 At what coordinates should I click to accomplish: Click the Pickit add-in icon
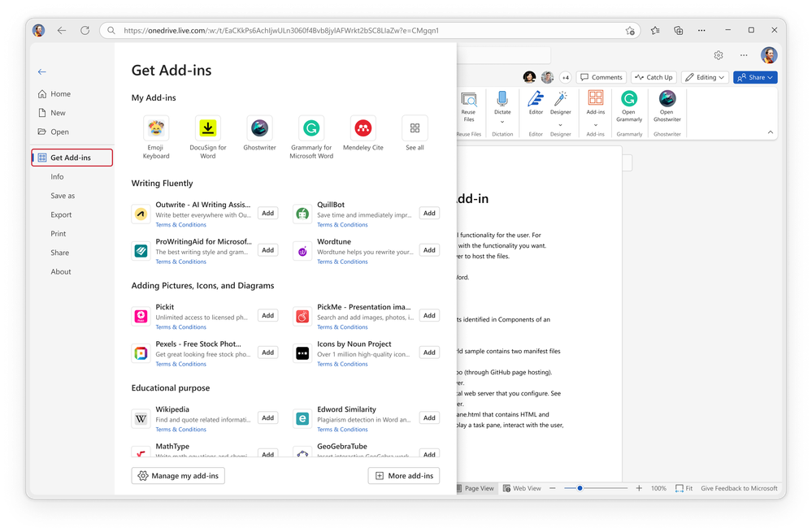click(x=141, y=316)
